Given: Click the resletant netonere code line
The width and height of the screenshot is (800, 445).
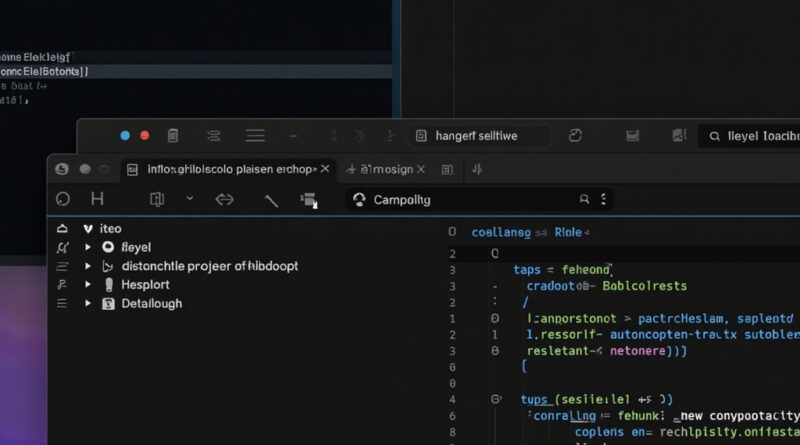Looking at the screenshot, I should pos(607,351).
